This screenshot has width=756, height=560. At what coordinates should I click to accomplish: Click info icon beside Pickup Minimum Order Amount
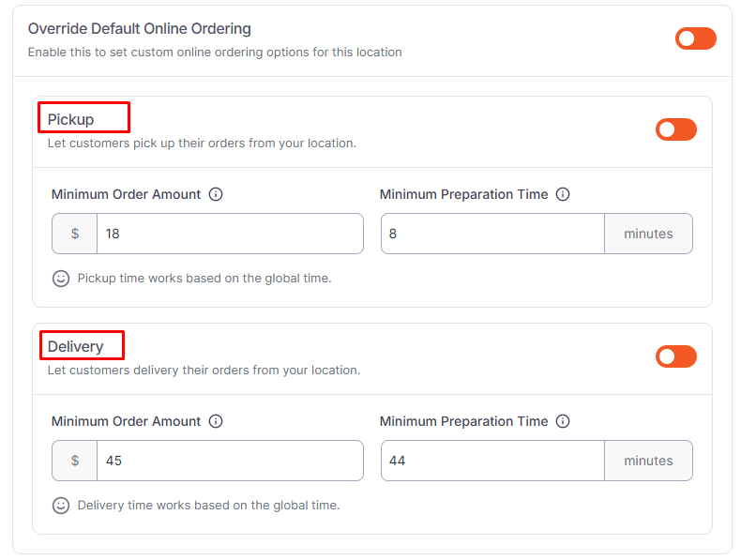pyautogui.click(x=216, y=195)
